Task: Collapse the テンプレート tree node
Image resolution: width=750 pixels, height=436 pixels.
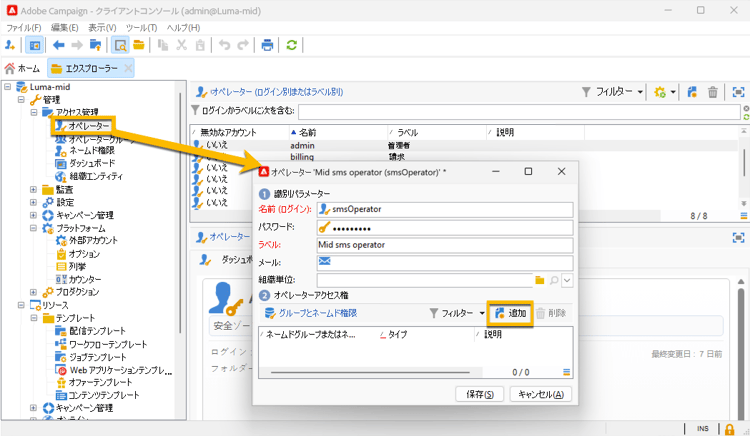Action: pyautogui.click(x=33, y=317)
